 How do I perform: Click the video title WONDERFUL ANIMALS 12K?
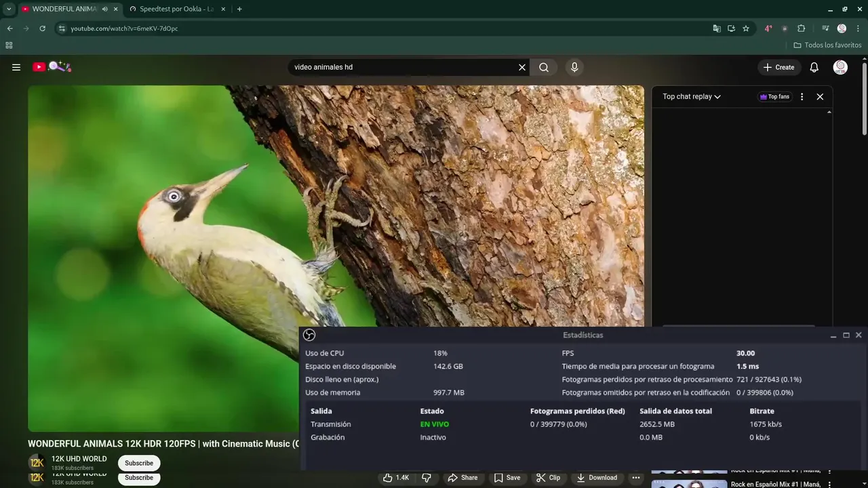coord(163,444)
